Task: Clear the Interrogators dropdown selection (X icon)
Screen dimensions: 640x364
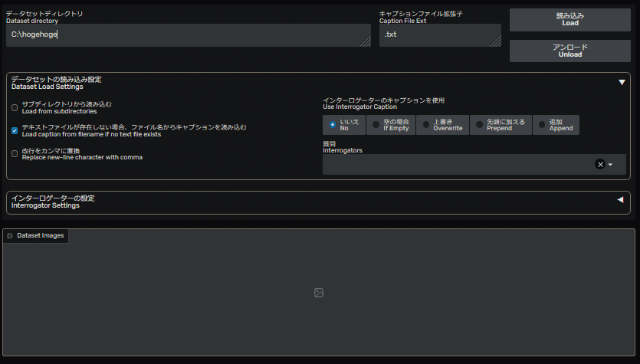Action: click(600, 165)
